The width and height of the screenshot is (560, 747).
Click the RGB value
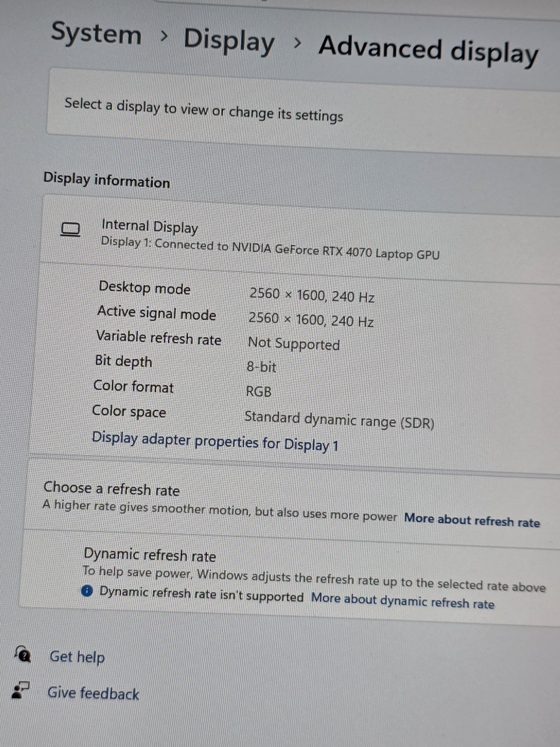click(x=259, y=391)
